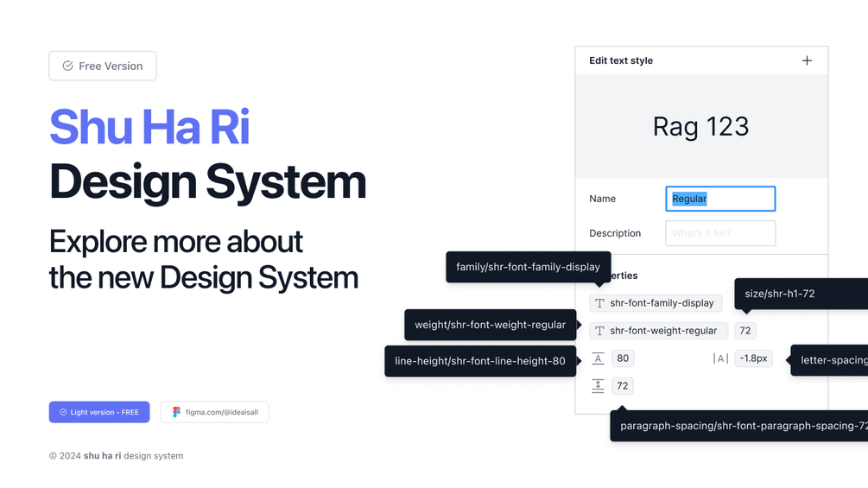868x488 pixels.
Task: Click the paragraph spacing value 72
Action: (623, 386)
